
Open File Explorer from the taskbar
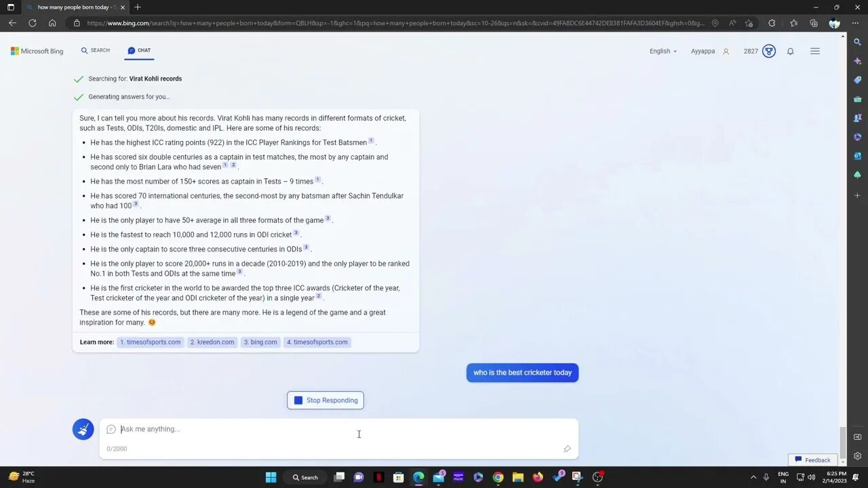pyautogui.click(x=517, y=477)
